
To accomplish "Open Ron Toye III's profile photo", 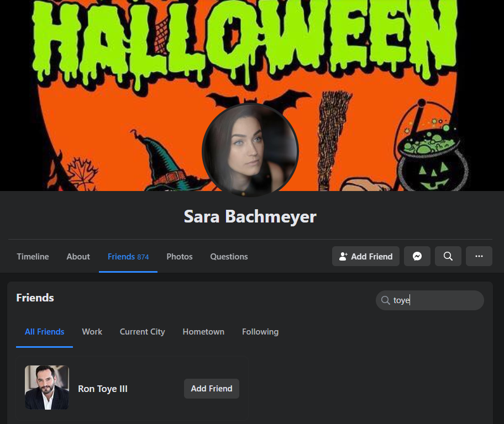I will point(47,388).
